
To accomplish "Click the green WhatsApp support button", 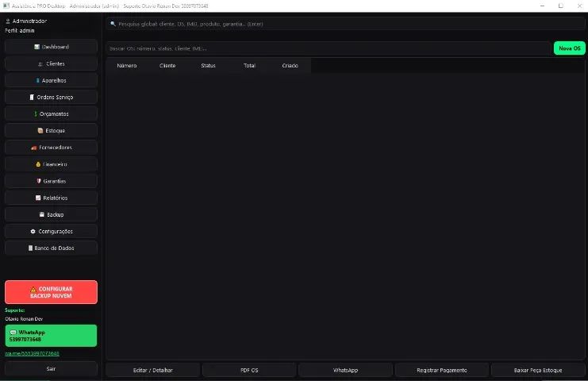I will (51, 336).
